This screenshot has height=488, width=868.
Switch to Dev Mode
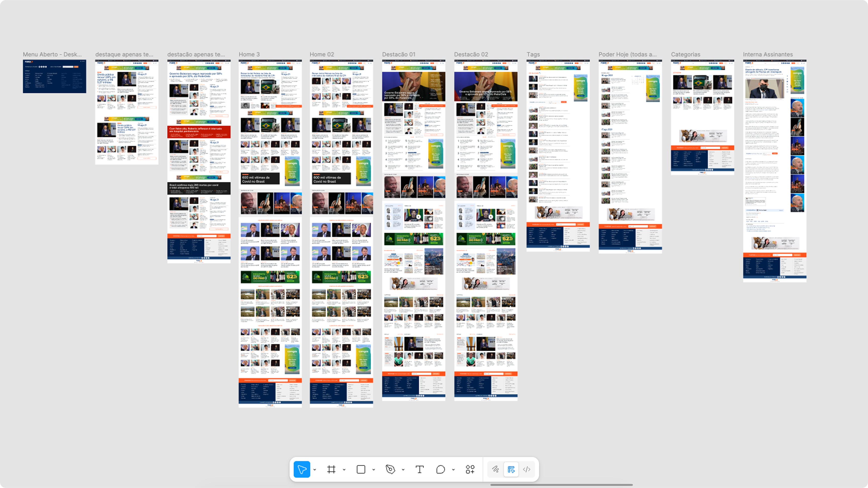[527, 469]
